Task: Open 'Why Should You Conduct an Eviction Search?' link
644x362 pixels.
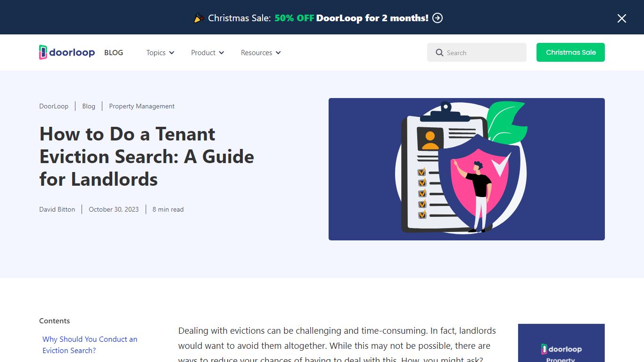Action: pos(90,345)
